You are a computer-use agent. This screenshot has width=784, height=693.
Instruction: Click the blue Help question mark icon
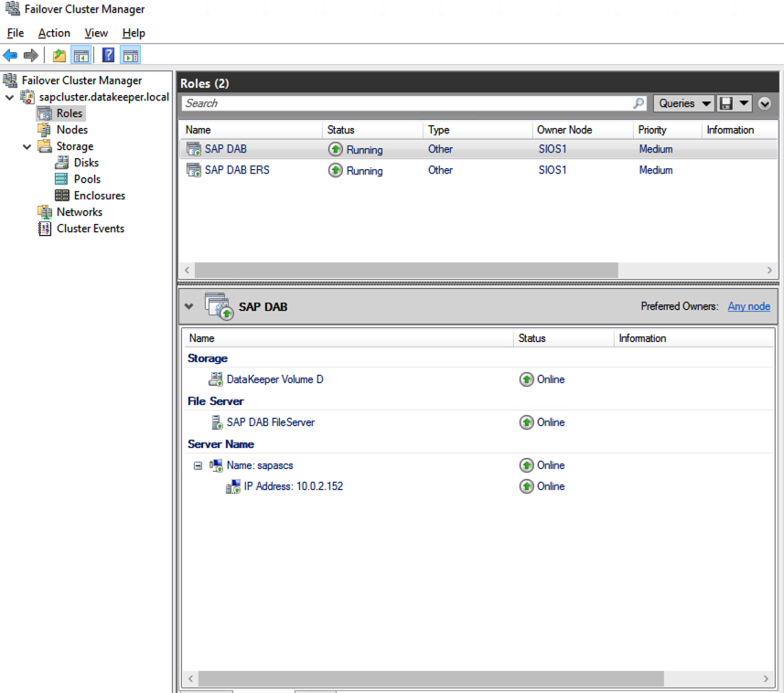click(x=108, y=56)
